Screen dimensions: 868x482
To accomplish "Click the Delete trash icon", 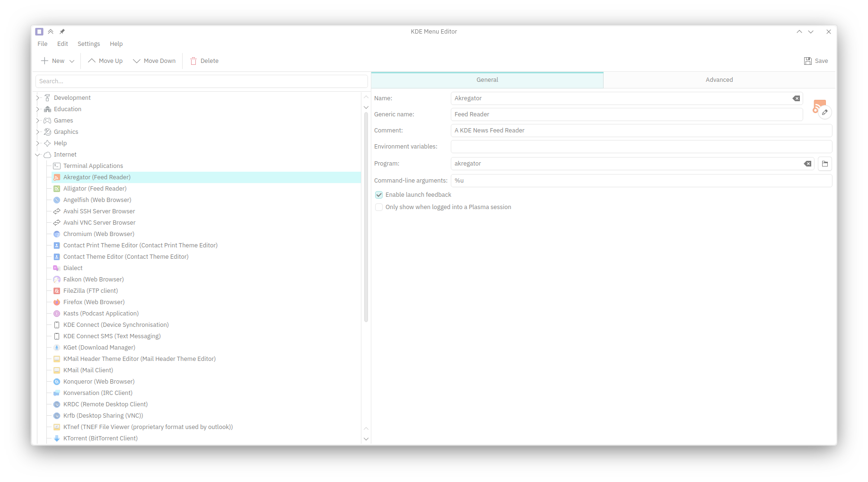I will [x=193, y=61].
